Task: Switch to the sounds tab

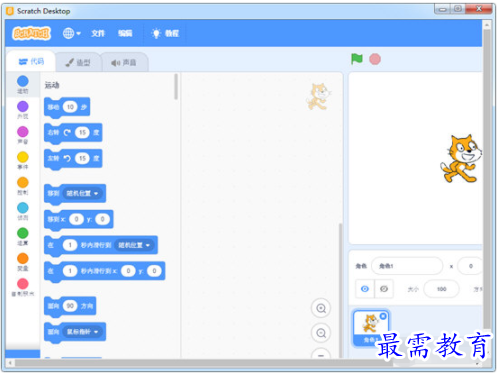Action: pyautogui.click(x=124, y=62)
